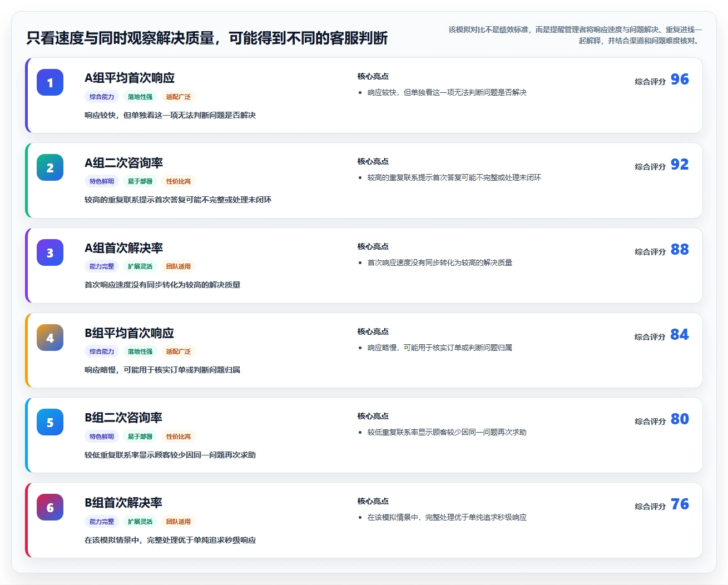Image resolution: width=728 pixels, height=585 pixels.
Task: Click the score value 80
Action: [x=680, y=419]
